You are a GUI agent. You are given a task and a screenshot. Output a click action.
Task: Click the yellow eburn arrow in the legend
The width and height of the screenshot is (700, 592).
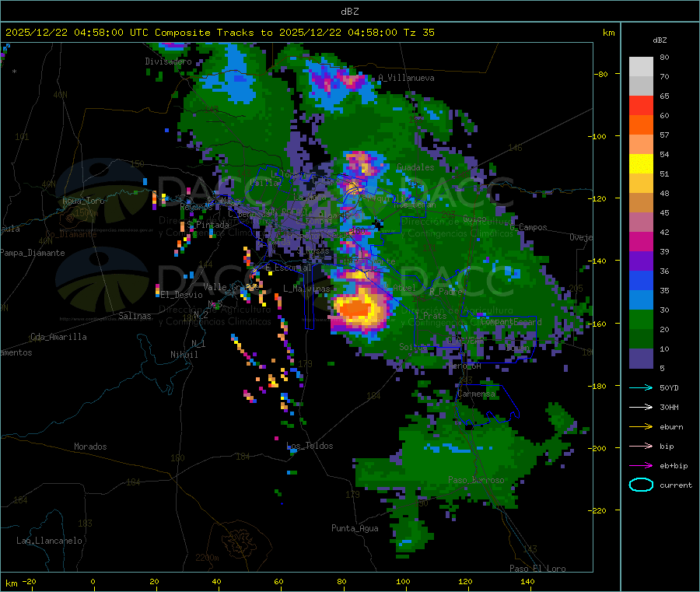point(641,426)
